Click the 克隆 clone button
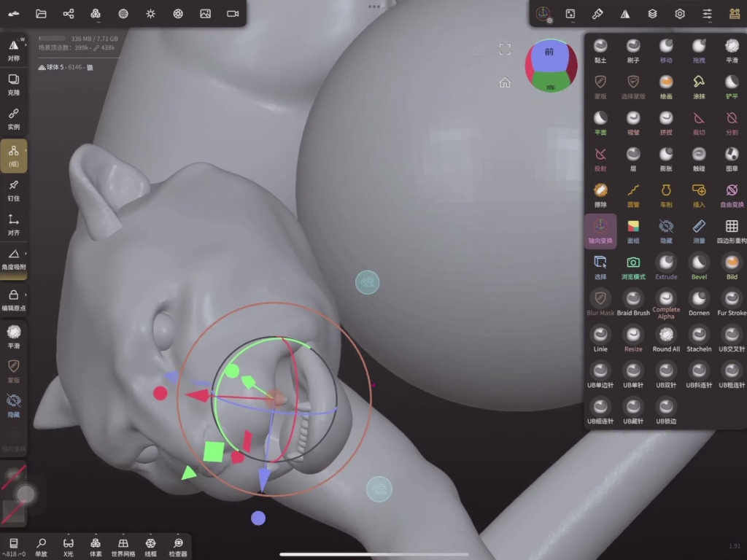 [x=14, y=85]
